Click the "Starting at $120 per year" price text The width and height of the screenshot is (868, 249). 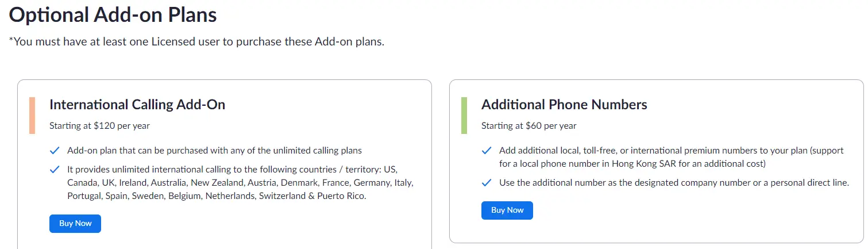99,125
